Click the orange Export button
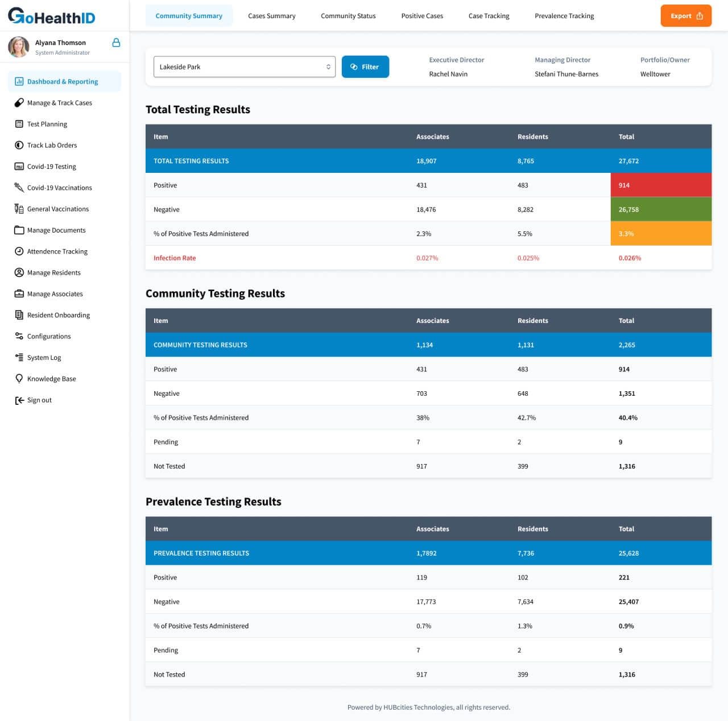 [x=686, y=16]
